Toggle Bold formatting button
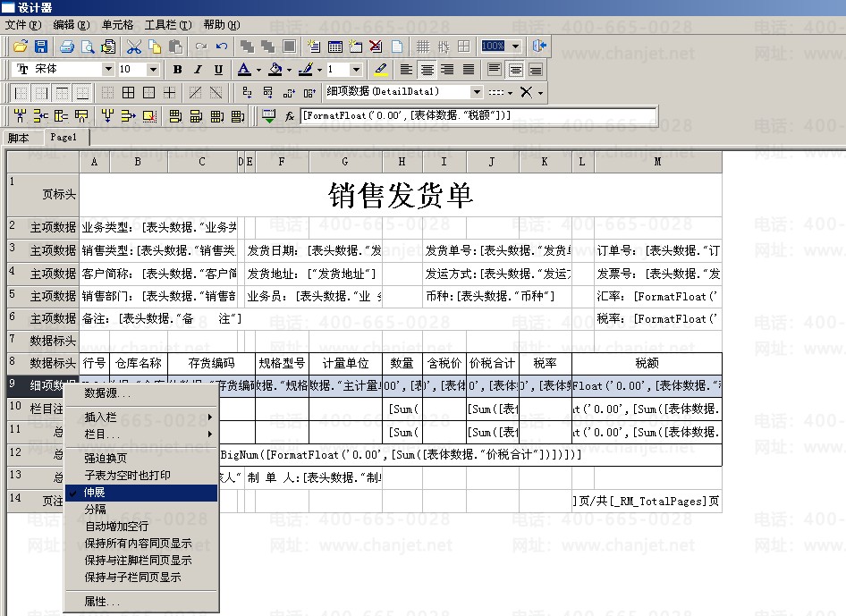846x616 pixels. click(x=177, y=70)
